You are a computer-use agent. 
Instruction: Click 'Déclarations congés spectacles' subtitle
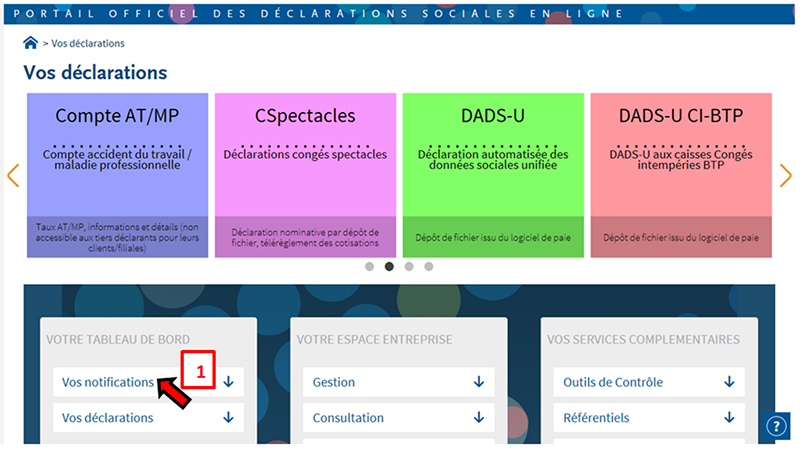point(305,155)
